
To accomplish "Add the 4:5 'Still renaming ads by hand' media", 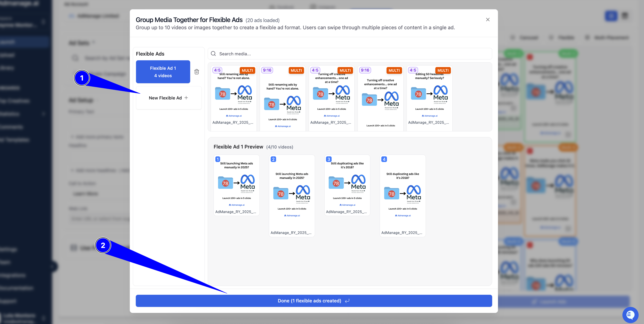I will coord(233,98).
